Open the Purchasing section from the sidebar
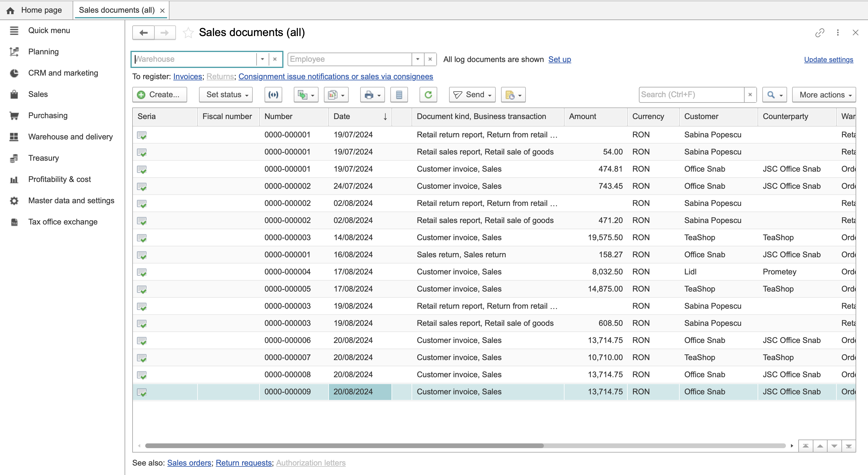The height and width of the screenshot is (475, 868). click(x=48, y=115)
